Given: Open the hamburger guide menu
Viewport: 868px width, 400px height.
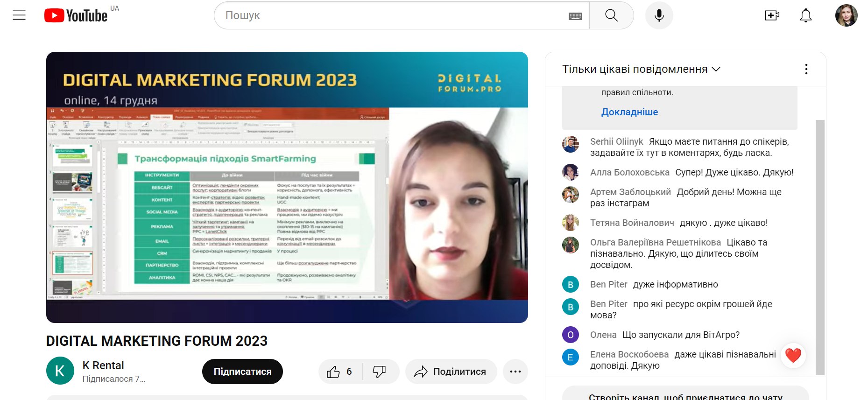Looking at the screenshot, I should tap(19, 15).
